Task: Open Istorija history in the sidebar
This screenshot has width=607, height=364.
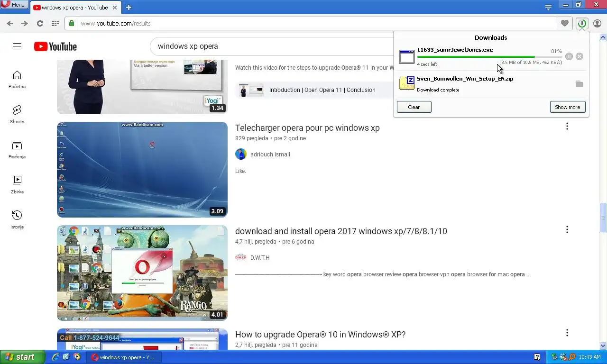Action: 17,220
